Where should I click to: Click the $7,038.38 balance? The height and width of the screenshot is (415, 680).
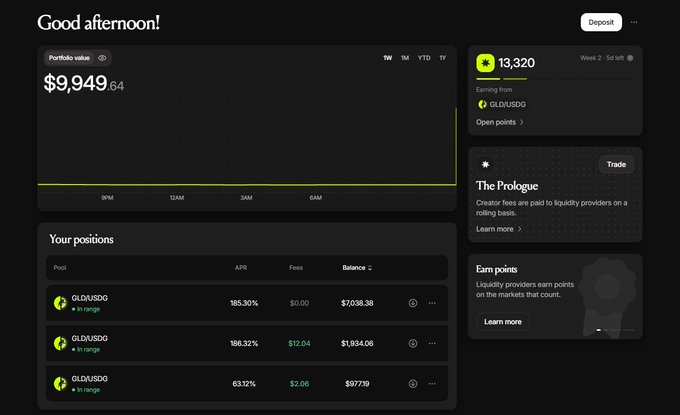tap(357, 303)
